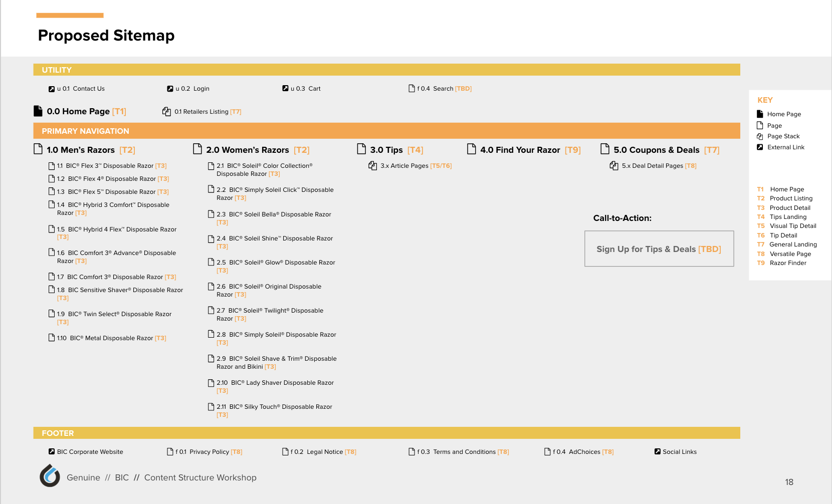
Task: Click the FOOTER section header bar
Action: point(386,433)
